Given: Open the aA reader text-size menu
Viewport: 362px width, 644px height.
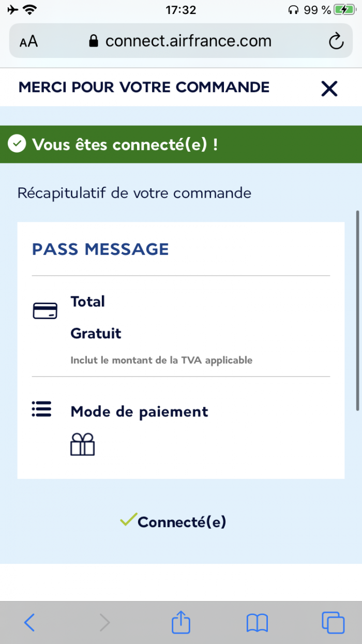Looking at the screenshot, I should pyautogui.click(x=29, y=41).
